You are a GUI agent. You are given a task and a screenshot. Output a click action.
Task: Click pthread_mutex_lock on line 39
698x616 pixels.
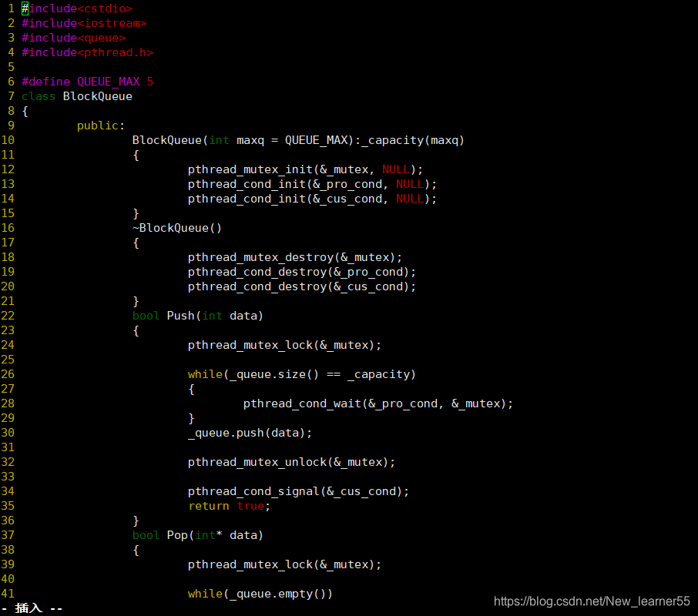tap(284, 565)
